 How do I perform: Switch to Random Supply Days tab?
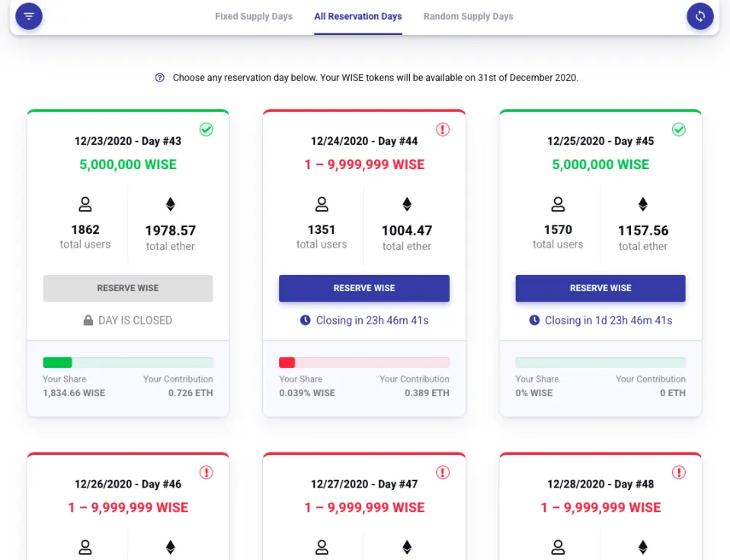(468, 16)
